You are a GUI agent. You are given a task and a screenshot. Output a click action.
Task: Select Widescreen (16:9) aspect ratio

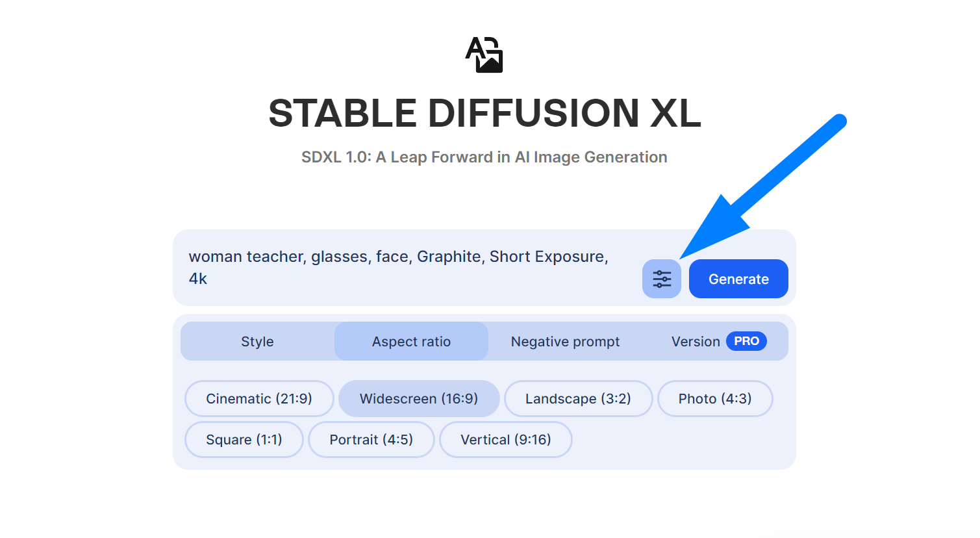click(419, 398)
